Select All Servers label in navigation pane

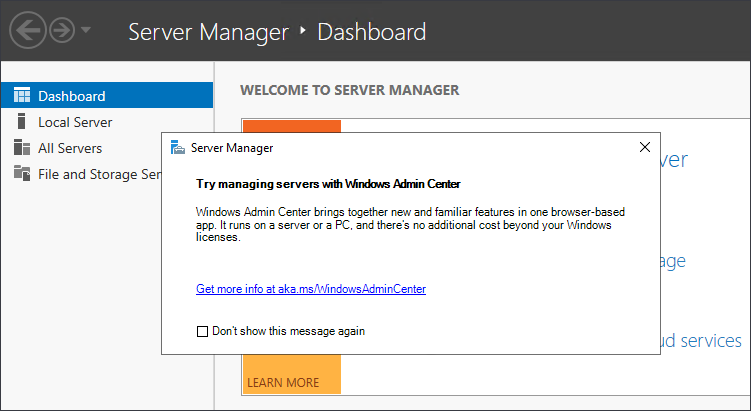pyautogui.click(x=70, y=148)
